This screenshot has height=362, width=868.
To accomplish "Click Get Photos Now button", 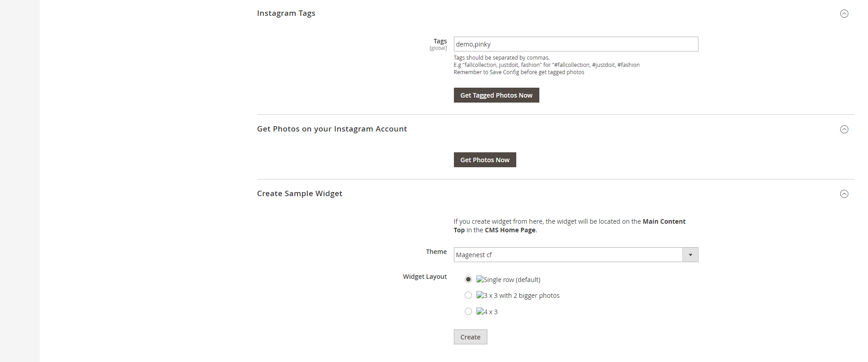I will click(x=485, y=160).
